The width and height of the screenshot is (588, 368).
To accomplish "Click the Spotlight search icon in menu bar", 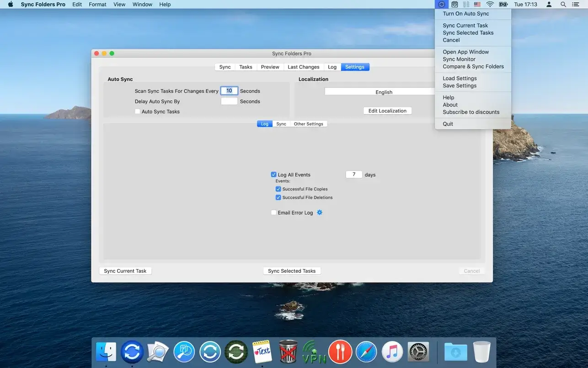I will coord(563,5).
